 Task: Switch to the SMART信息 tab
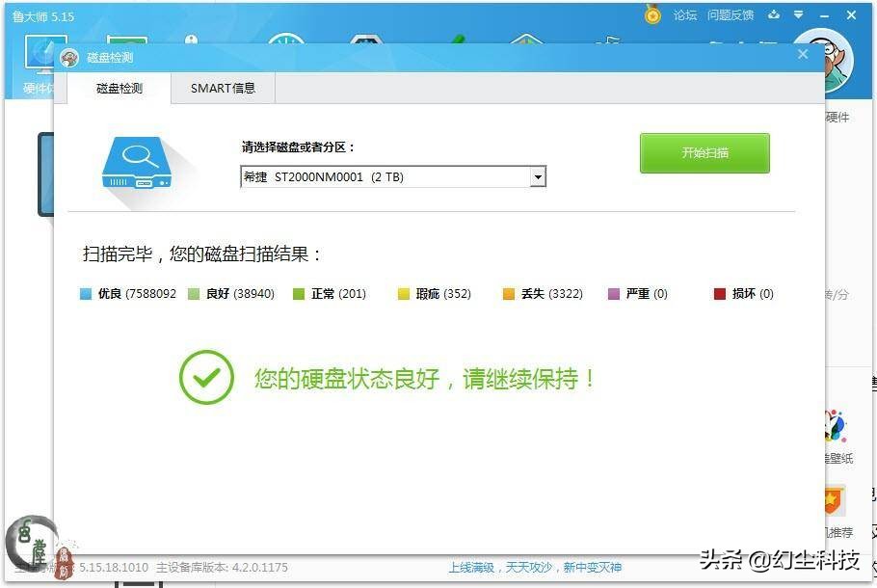(223, 88)
